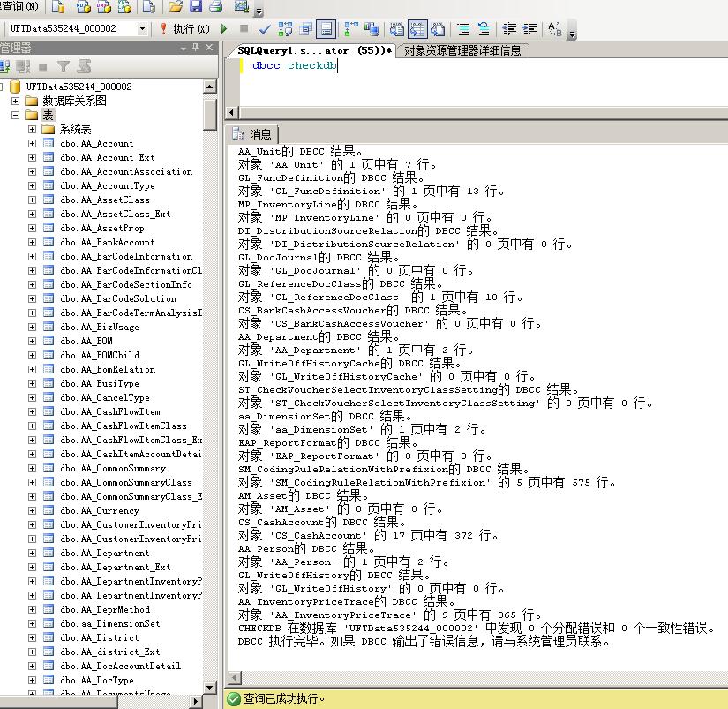Click the Object Explorer scroll down arrow
Screen dimensions: 728x709
coord(209,687)
